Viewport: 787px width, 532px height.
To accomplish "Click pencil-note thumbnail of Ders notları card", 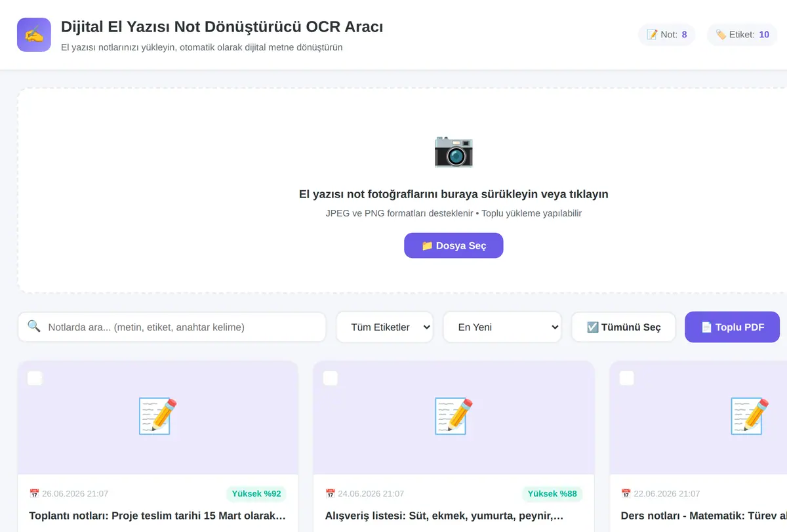I will 750,417.
